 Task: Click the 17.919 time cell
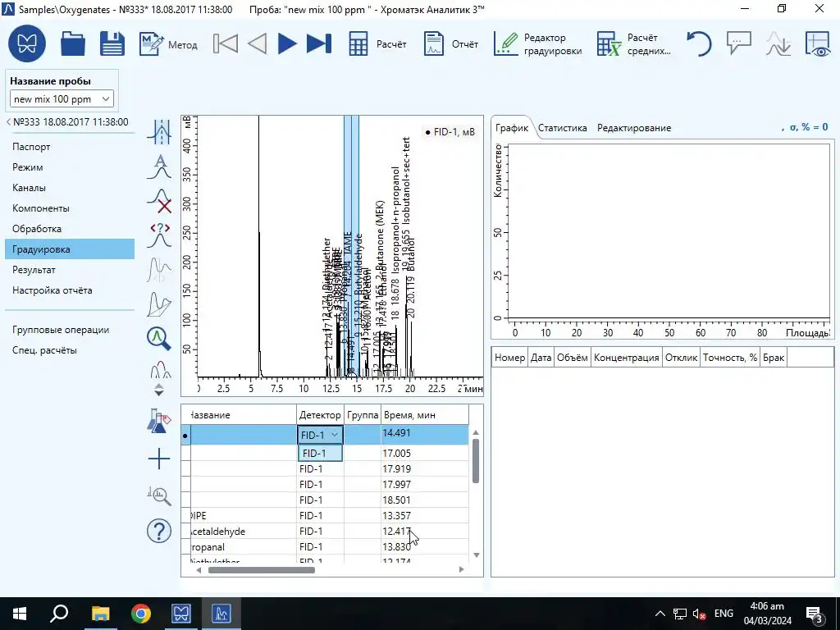coord(425,468)
